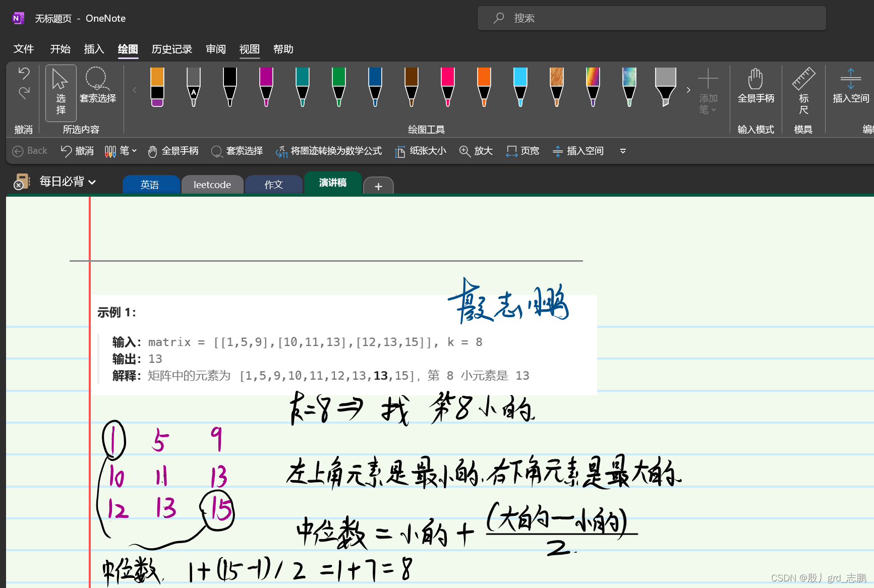The image size is (874, 588).
Task: Select the wood texture pen
Action: [x=557, y=87]
